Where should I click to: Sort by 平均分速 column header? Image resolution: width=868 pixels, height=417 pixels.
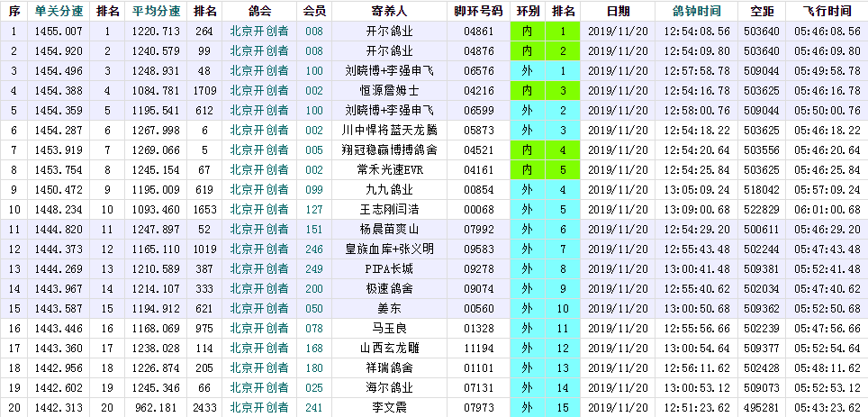pyautogui.click(x=156, y=11)
